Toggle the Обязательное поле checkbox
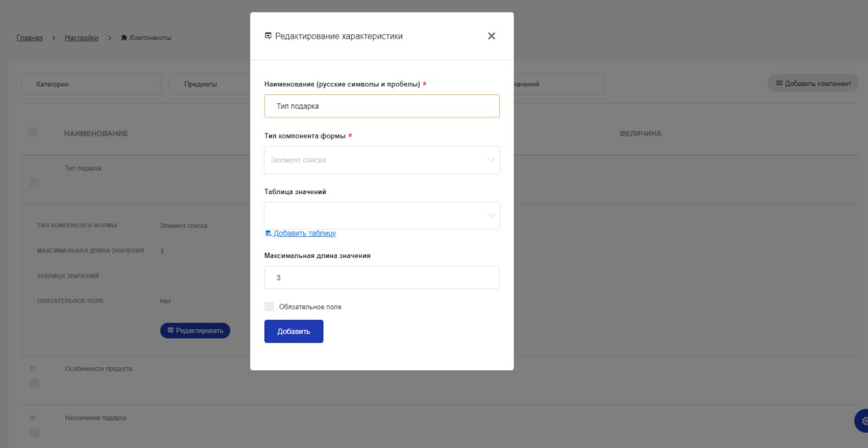The image size is (868, 448). (x=269, y=307)
